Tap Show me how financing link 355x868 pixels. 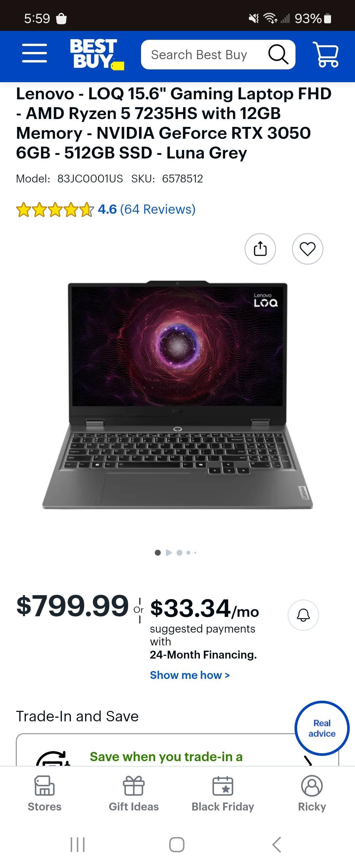point(190,675)
